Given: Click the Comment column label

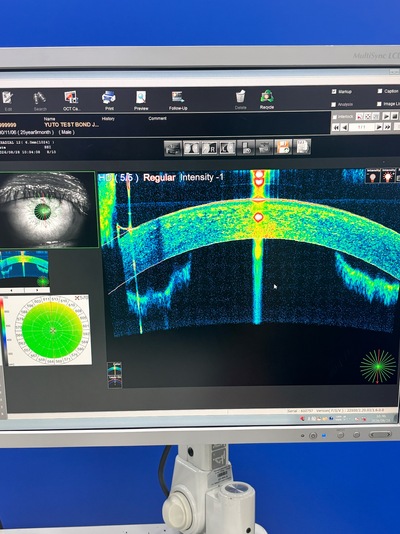Looking at the screenshot, I should tap(157, 119).
